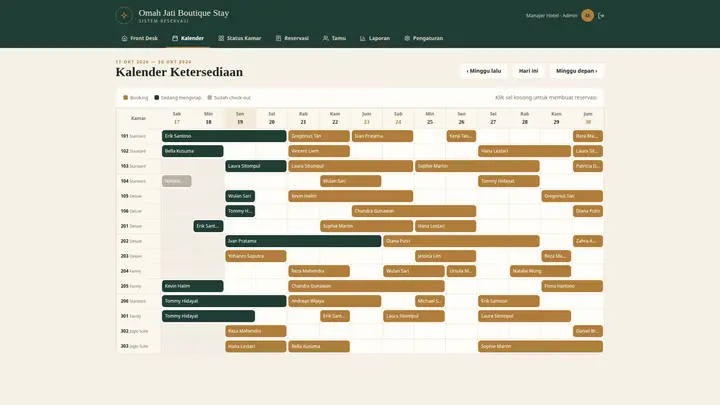The height and width of the screenshot is (405, 720).
Task: Select Wulan Sari booking in room 104
Action: pos(350,181)
